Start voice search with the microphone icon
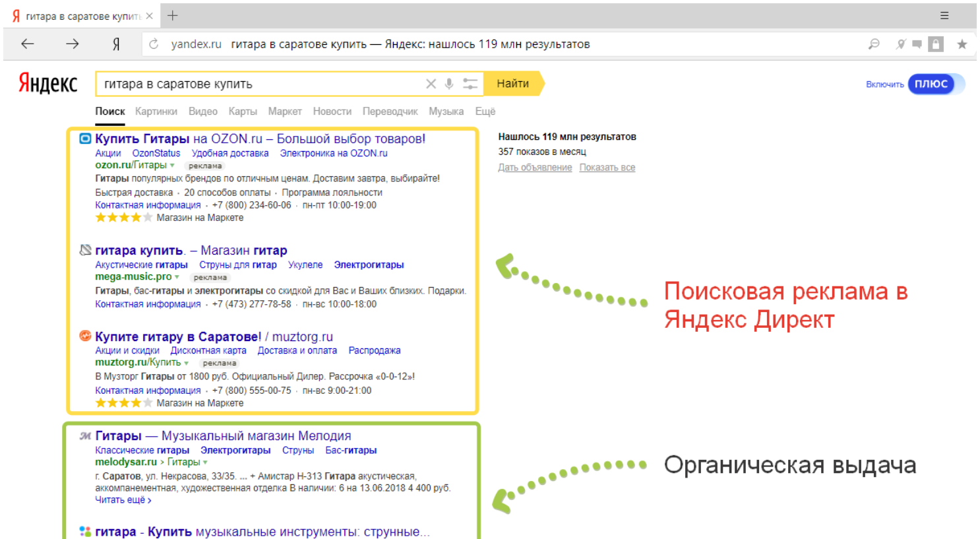980x539 pixels. coord(448,84)
